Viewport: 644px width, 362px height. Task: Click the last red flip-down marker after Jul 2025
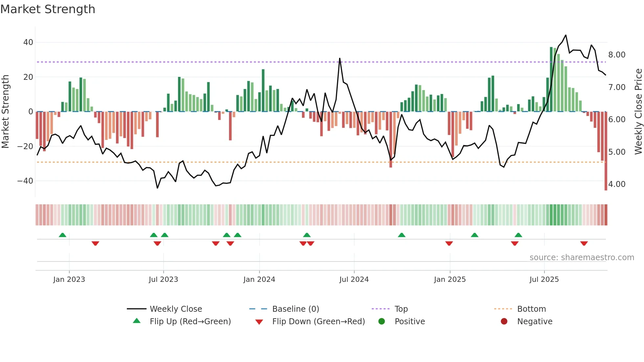click(x=584, y=243)
